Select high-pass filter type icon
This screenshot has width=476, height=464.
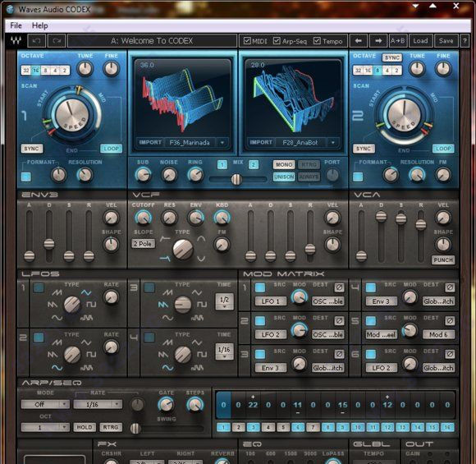click(165, 239)
